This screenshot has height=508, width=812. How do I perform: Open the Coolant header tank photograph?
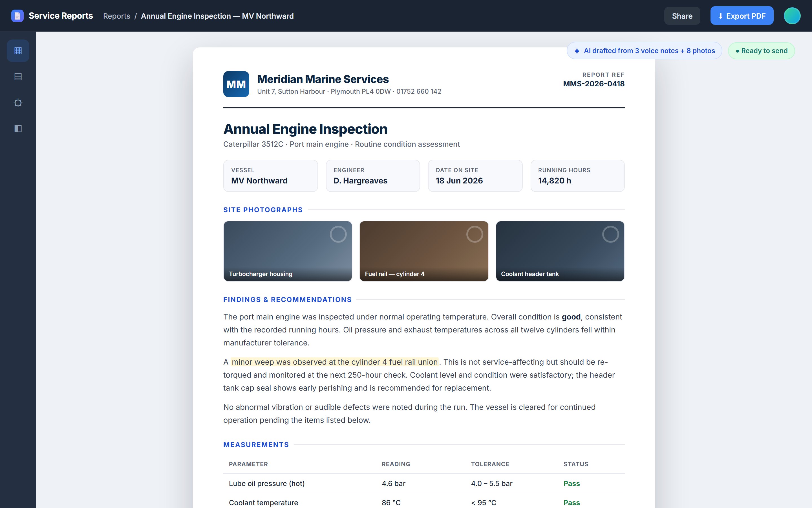coord(560,251)
